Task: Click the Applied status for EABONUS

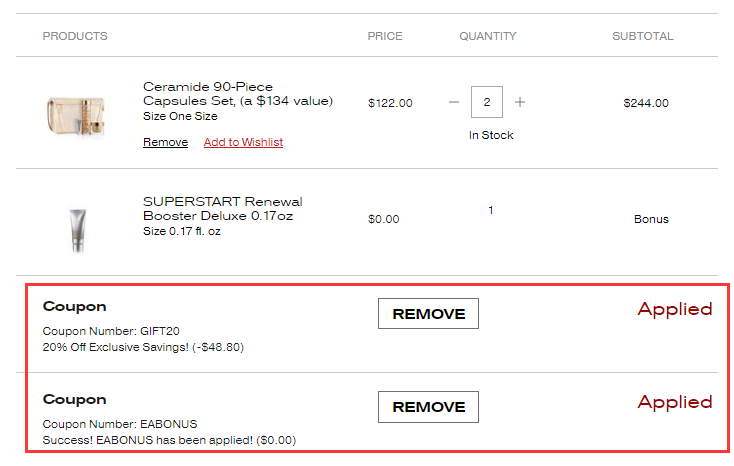Action: click(675, 402)
